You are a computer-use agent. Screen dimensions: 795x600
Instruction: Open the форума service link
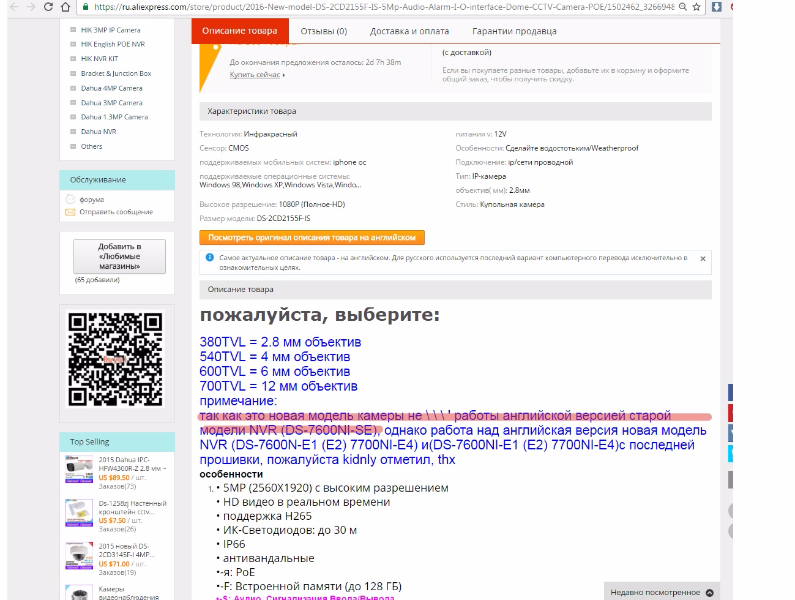tap(92, 199)
